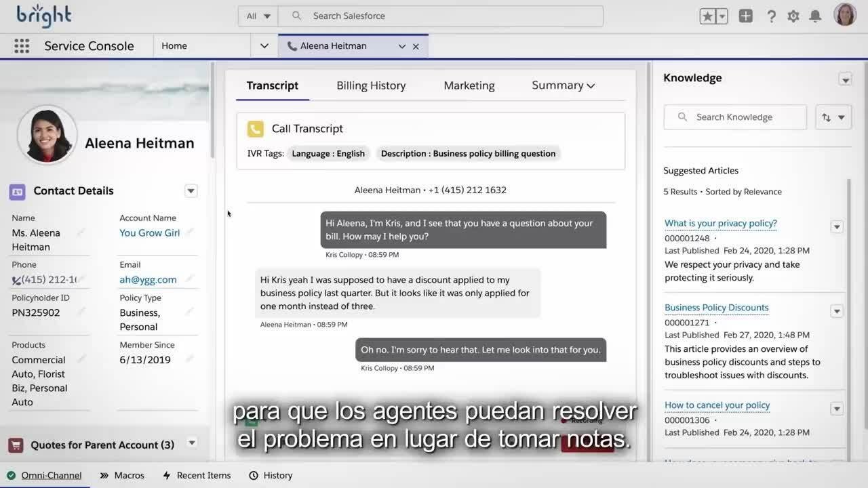868x488 pixels.
Task: Edit the Account Name pencil icon
Action: pos(190,232)
